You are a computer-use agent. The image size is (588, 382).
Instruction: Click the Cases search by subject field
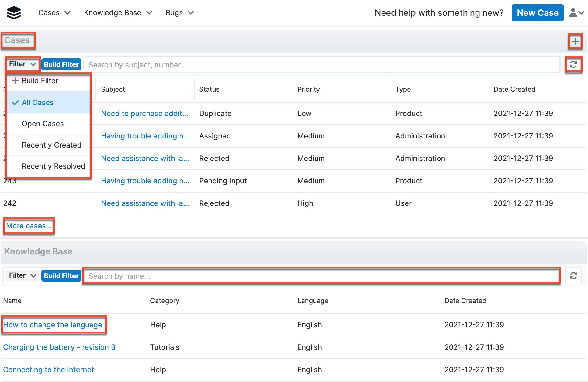click(321, 65)
